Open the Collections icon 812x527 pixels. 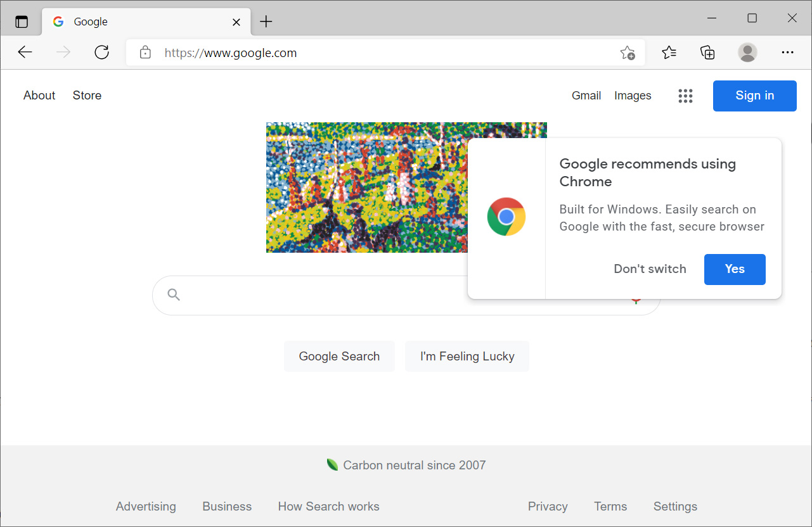point(707,53)
